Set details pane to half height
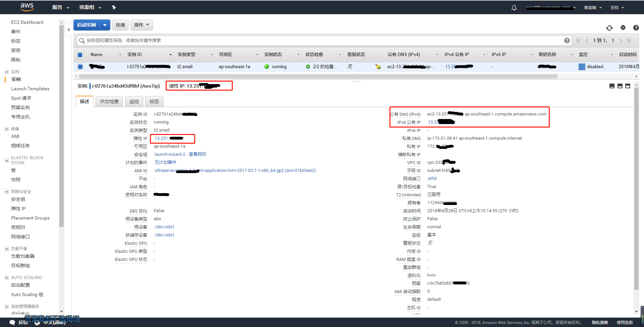 click(620, 86)
